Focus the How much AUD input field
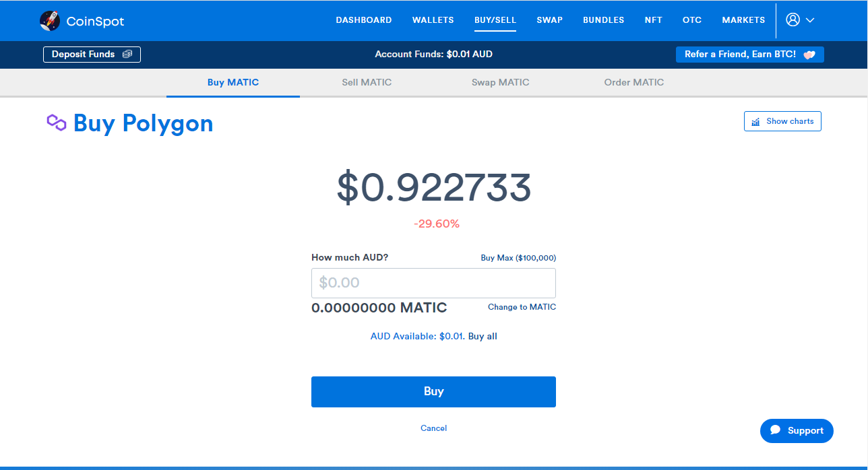Image resolution: width=868 pixels, height=470 pixels. 433,283
